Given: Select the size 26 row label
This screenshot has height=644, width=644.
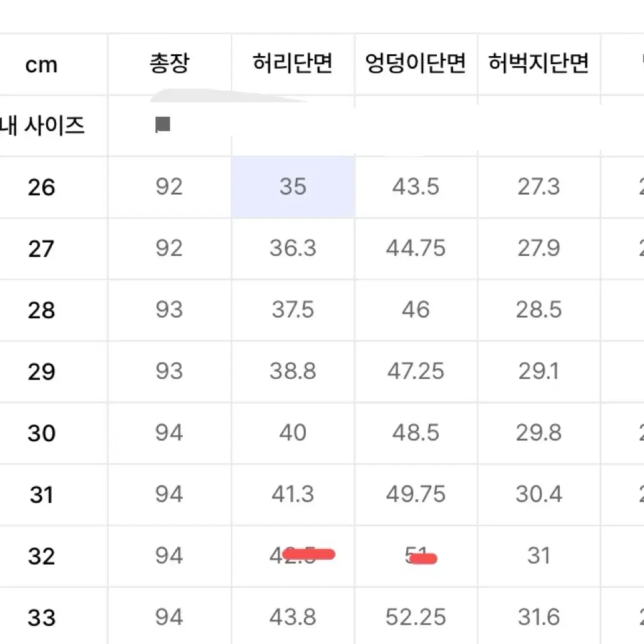Looking at the screenshot, I should 41,187.
